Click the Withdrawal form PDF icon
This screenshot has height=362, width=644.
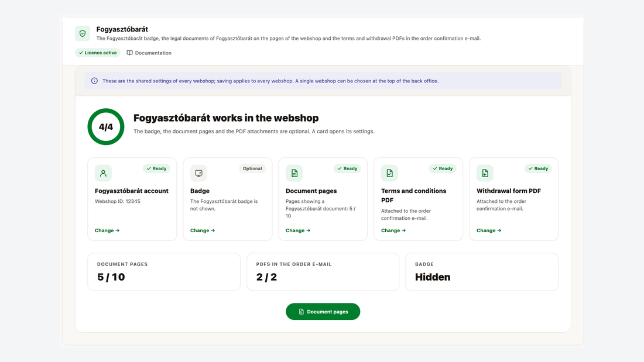485,173
